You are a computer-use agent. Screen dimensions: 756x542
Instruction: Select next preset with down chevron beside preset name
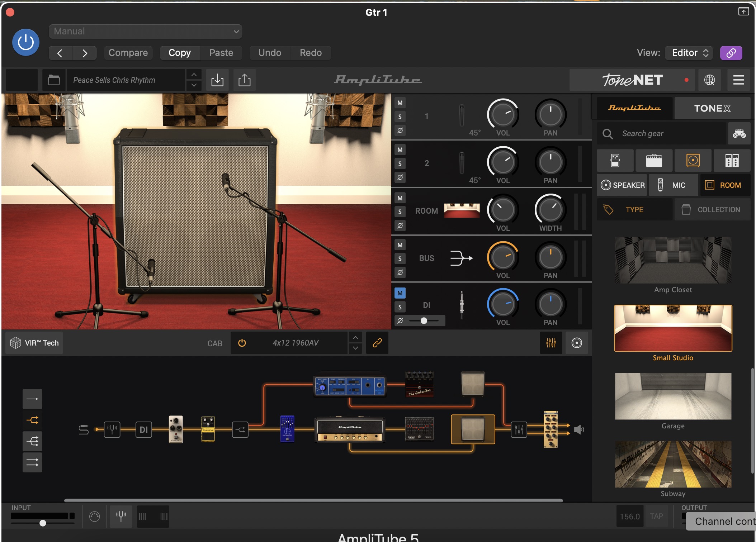coord(194,85)
